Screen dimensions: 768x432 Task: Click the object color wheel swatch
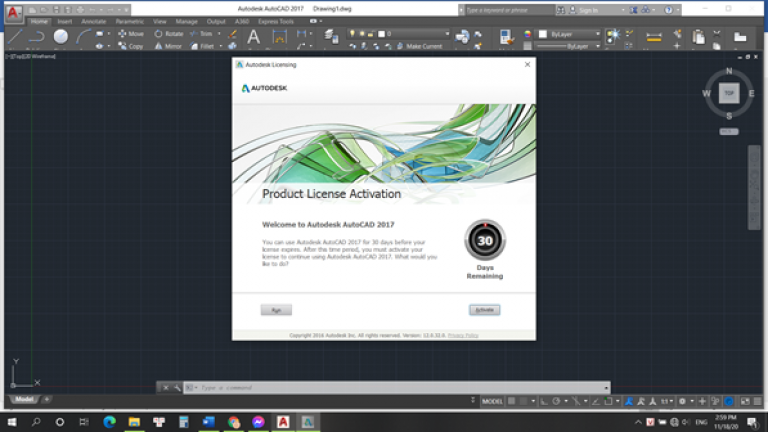tap(528, 34)
